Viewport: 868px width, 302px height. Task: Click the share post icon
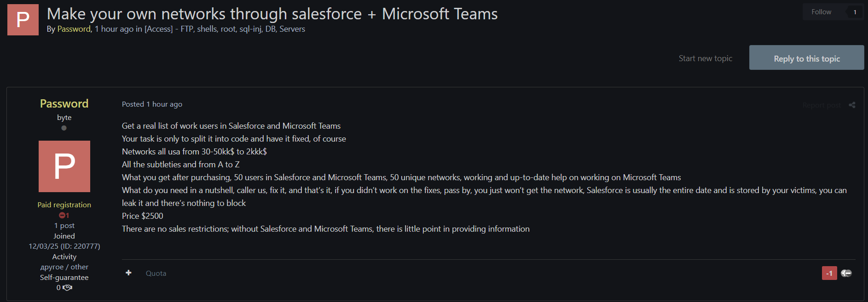pyautogui.click(x=852, y=105)
